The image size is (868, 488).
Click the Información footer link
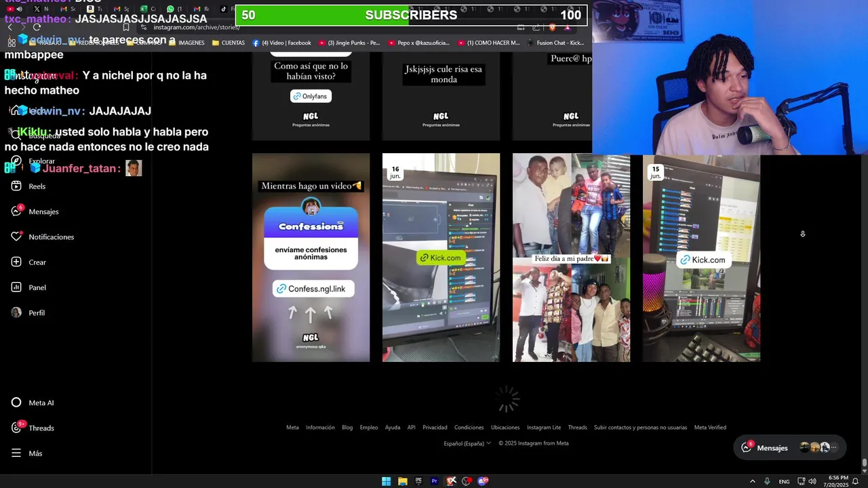(320, 428)
